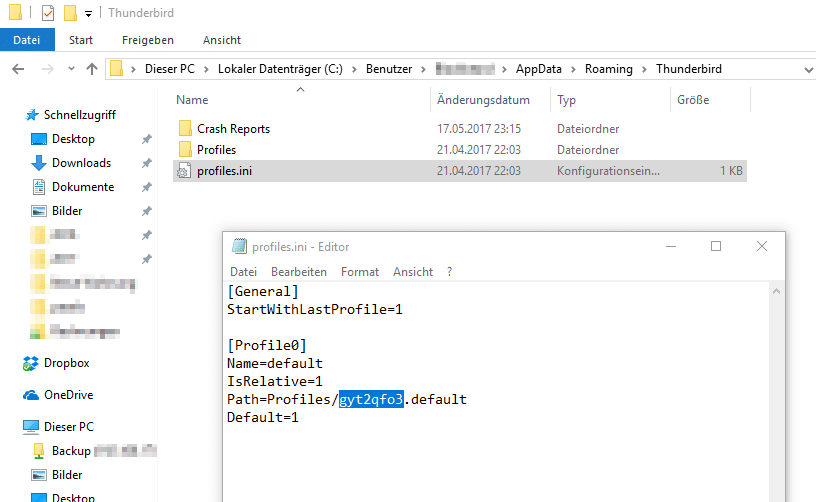Click the Editor vertical scrollbar up arrow
816x502 pixels.
[776, 290]
